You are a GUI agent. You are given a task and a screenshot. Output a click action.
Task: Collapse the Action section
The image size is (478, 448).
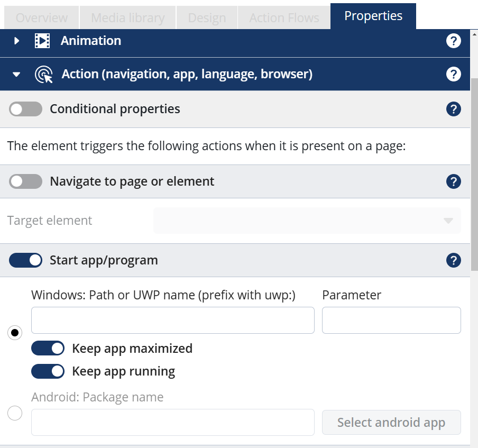tap(15, 74)
